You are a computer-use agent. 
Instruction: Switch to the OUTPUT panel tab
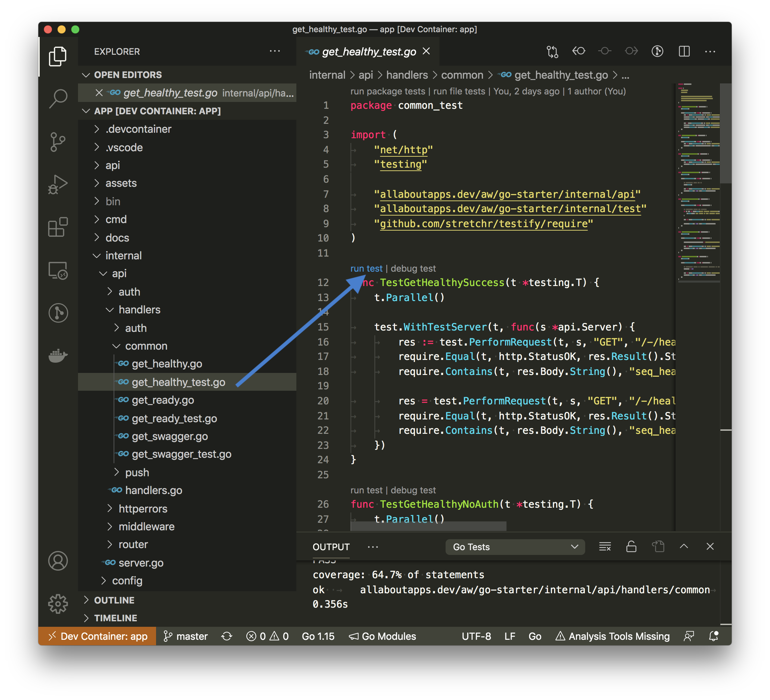[331, 546]
